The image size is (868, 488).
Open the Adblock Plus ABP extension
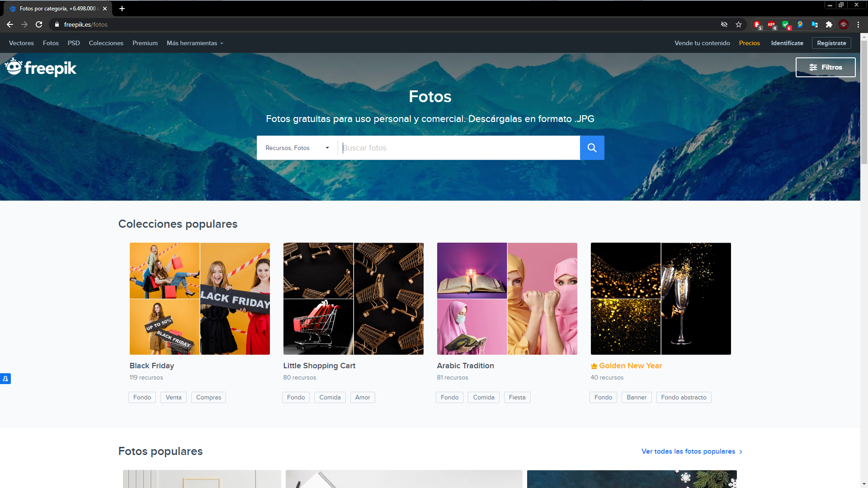[x=772, y=25]
